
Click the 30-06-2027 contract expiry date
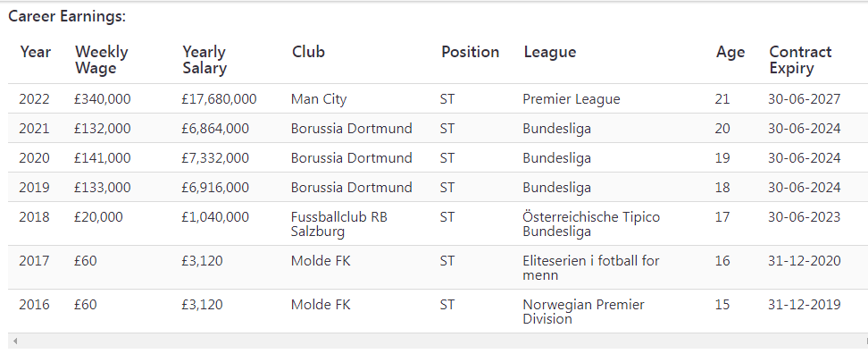tap(805, 99)
